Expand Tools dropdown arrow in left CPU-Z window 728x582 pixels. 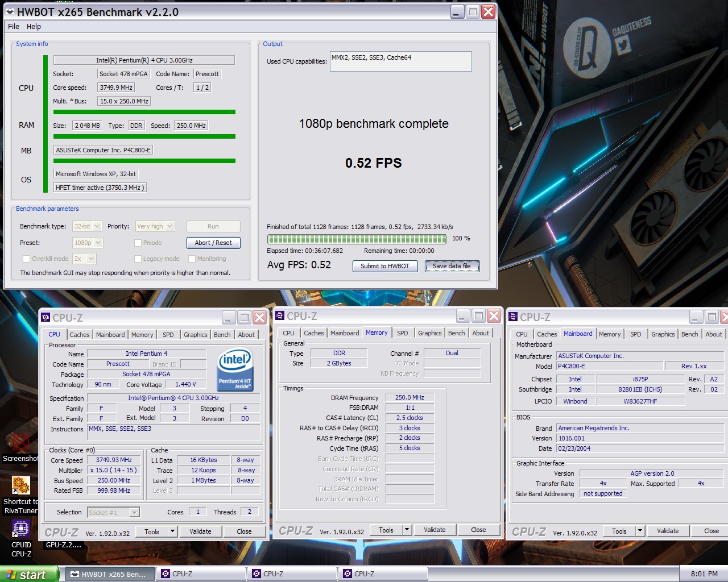pyautogui.click(x=172, y=531)
